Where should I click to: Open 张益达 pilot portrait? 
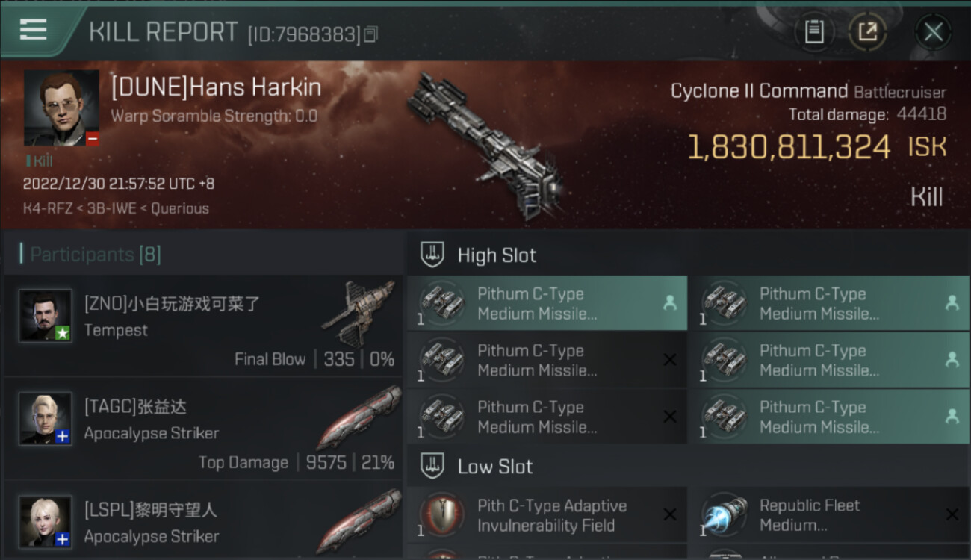46,418
